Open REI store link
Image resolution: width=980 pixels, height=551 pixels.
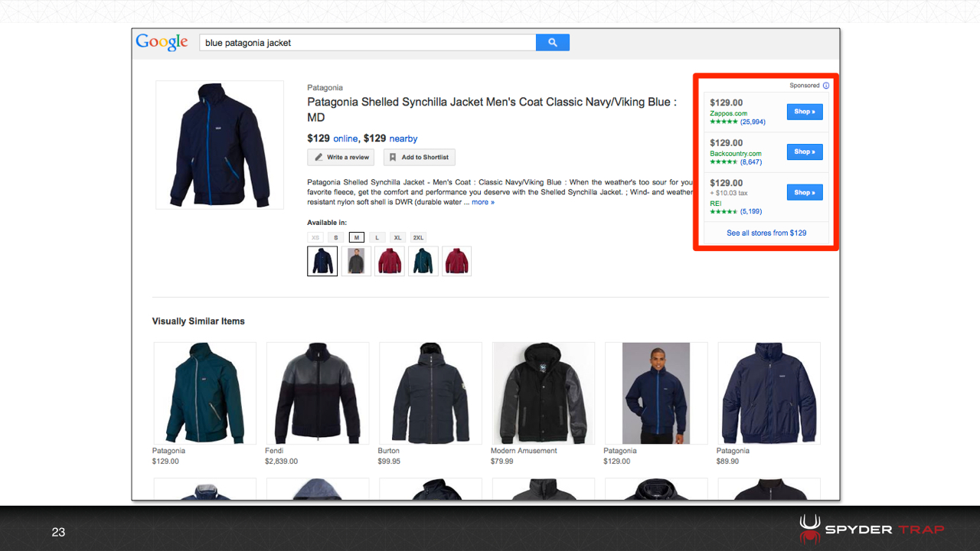pyautogui.click(x=715, y=204)
